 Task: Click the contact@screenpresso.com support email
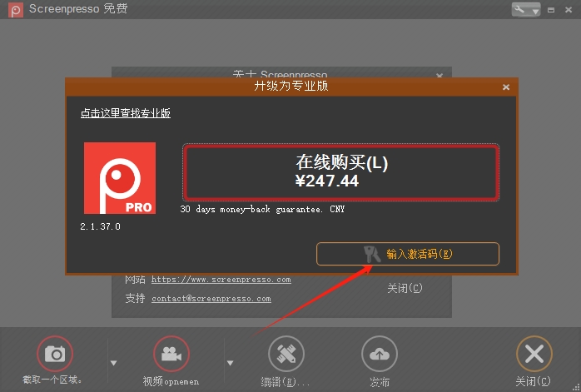[x=211, y=299]
